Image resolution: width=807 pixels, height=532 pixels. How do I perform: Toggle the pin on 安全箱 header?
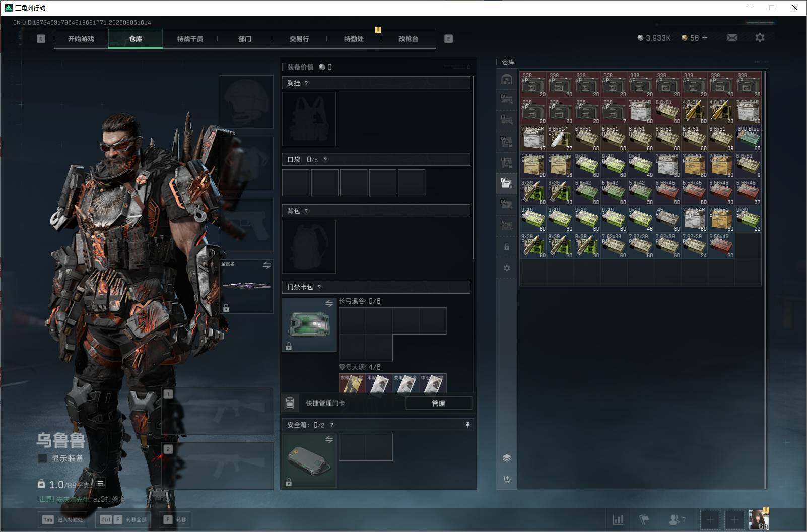467,425
